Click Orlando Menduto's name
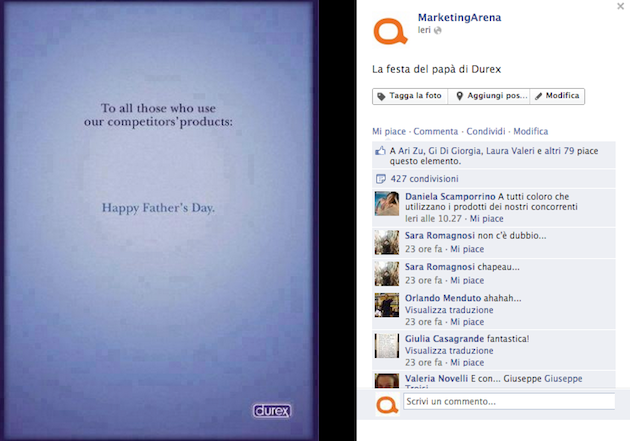 tap(443, 298)
